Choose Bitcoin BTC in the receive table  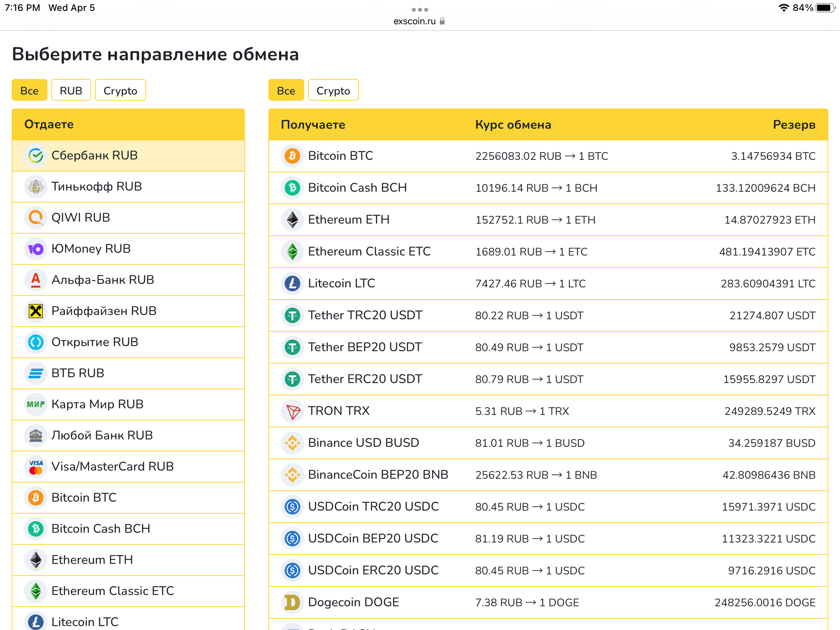click(340, 156)
